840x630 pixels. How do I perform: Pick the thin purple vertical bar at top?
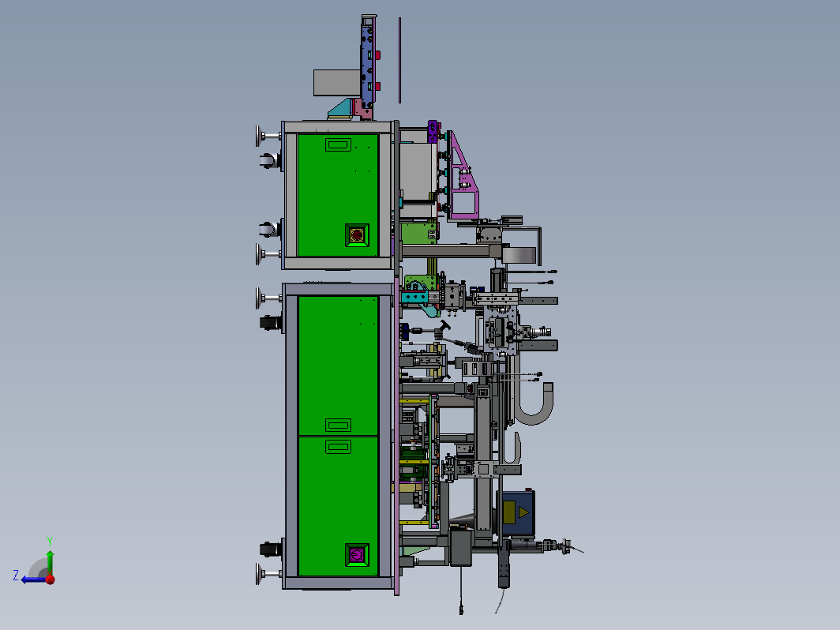(399, 60)
